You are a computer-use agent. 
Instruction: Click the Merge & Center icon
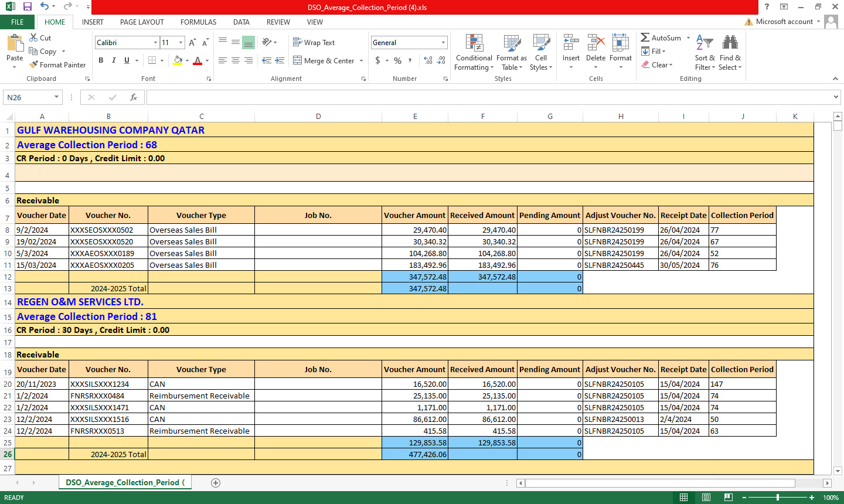(298, 60)
